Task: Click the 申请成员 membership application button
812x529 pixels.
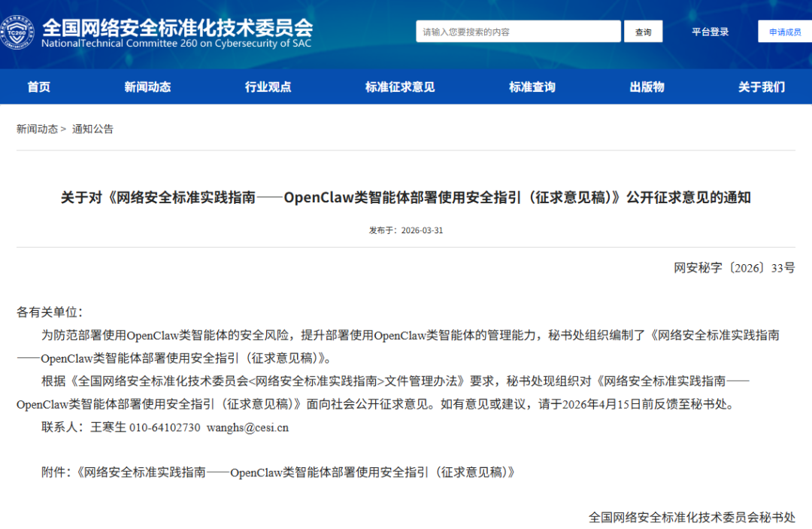Action: pyautogui.click(x=785, y=31)
